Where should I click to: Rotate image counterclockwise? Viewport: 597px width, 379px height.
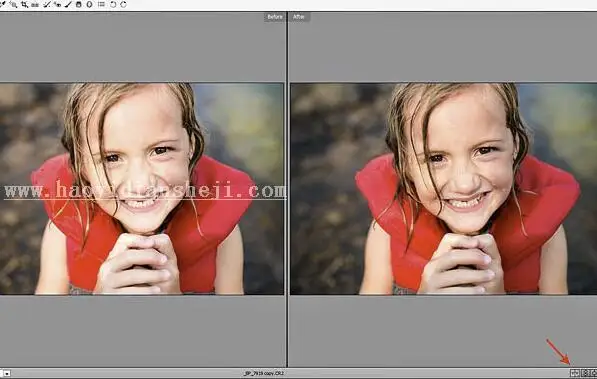point(113,5)
